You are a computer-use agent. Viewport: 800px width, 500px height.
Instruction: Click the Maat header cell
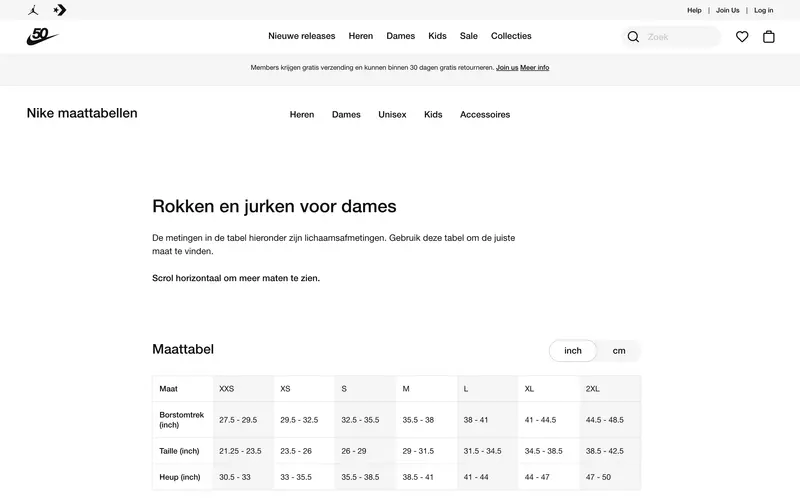(183, 389)
